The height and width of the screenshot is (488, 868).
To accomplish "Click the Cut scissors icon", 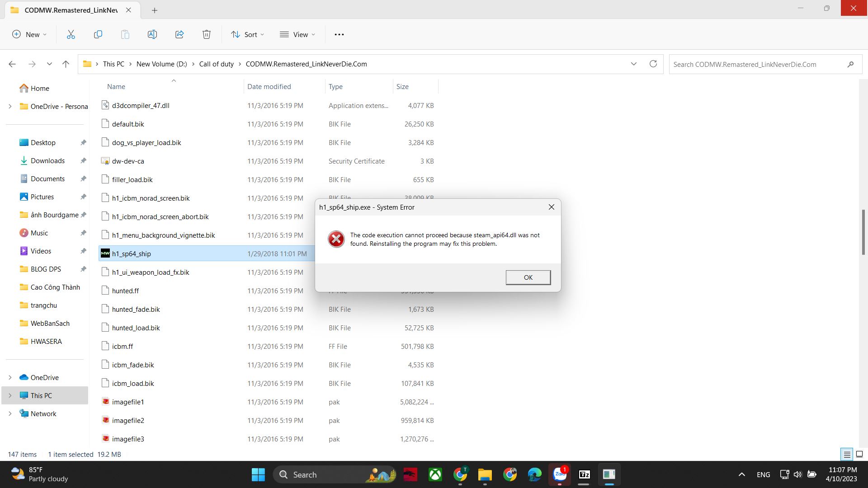I will click(71, 34).
